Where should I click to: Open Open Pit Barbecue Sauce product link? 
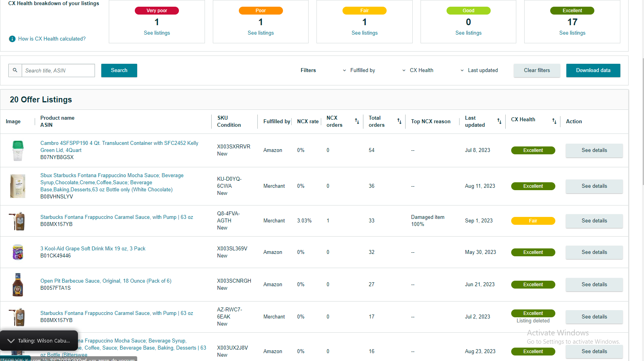106,281
